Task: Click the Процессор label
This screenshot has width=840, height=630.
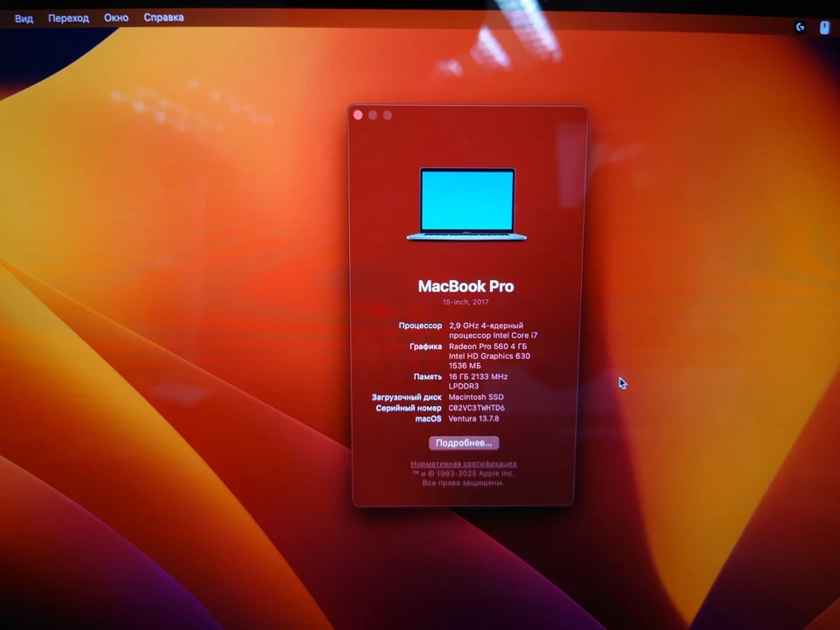Action: point(421,325)
